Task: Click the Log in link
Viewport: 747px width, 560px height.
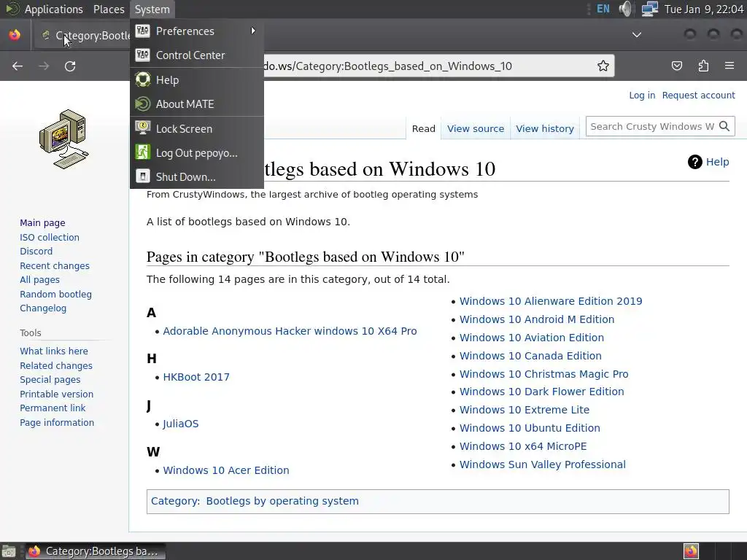Action: pyautogui.click(x=642, y=96)
